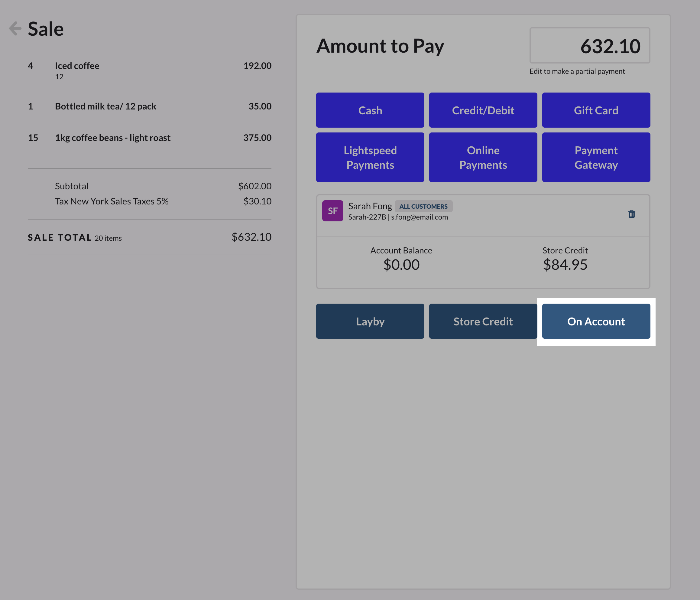Choose Credit/Debit payment
The image size is (700, 600).
pyautogui.click(x=483, y=110)
